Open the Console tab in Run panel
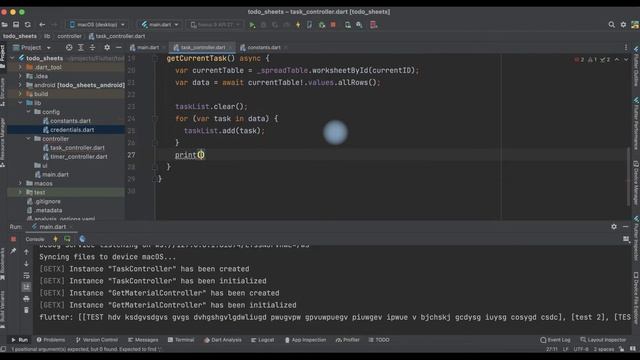640x360 pixels. click(x=35, y=239)
